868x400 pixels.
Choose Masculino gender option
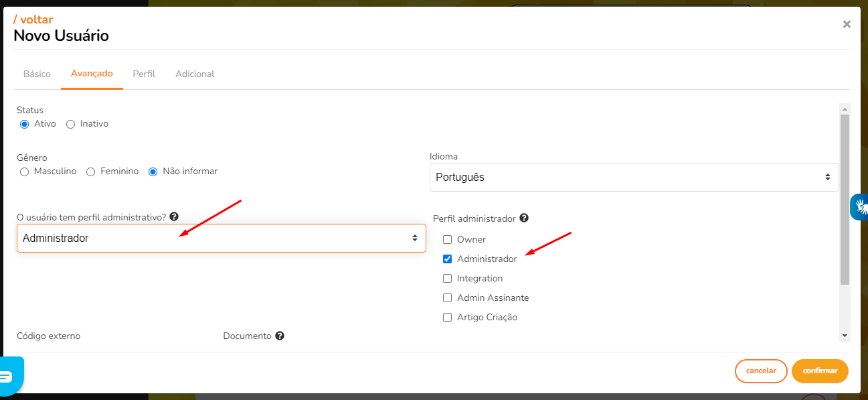point(25,172)
